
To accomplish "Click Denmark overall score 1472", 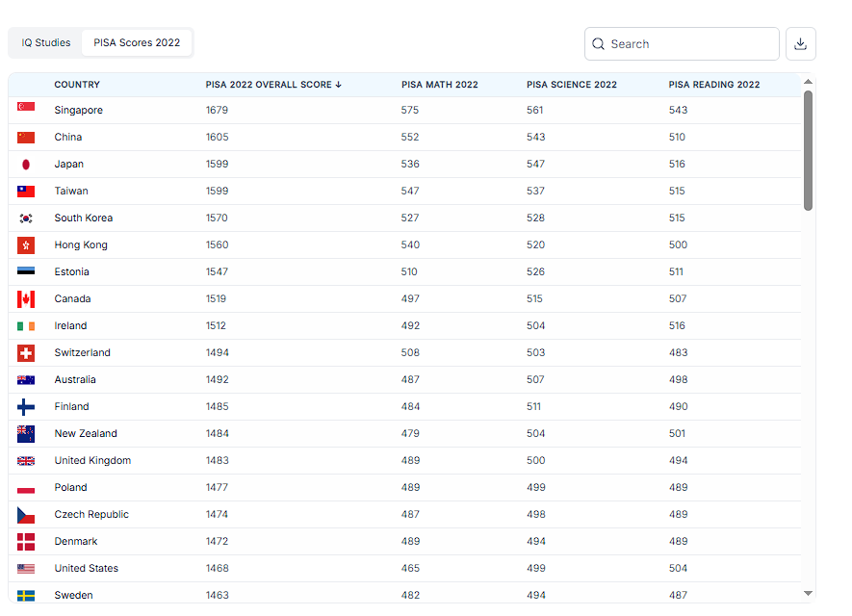I will click(x=217, y=542).
